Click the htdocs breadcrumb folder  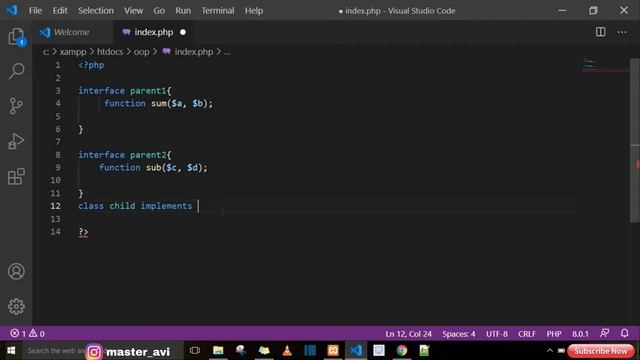coord(110,52)
